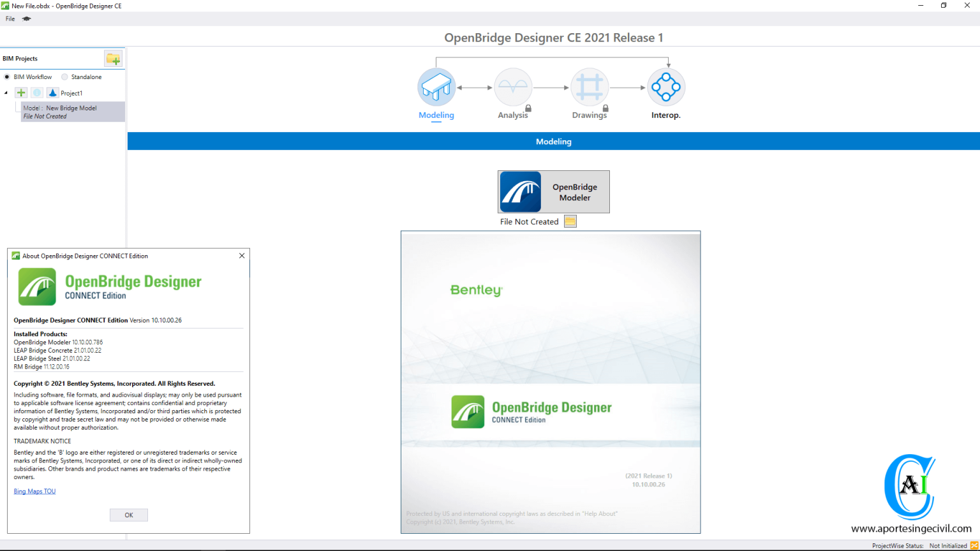Select the Modeling workflow icon
980x551 pixels.
click(x=436, y=87)
